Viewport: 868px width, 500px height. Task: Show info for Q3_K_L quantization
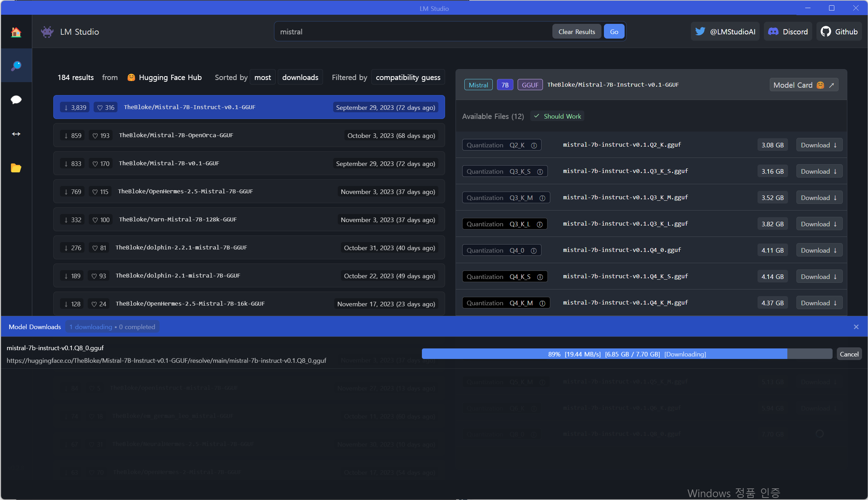pyautogui.click(x=540, y=224)
